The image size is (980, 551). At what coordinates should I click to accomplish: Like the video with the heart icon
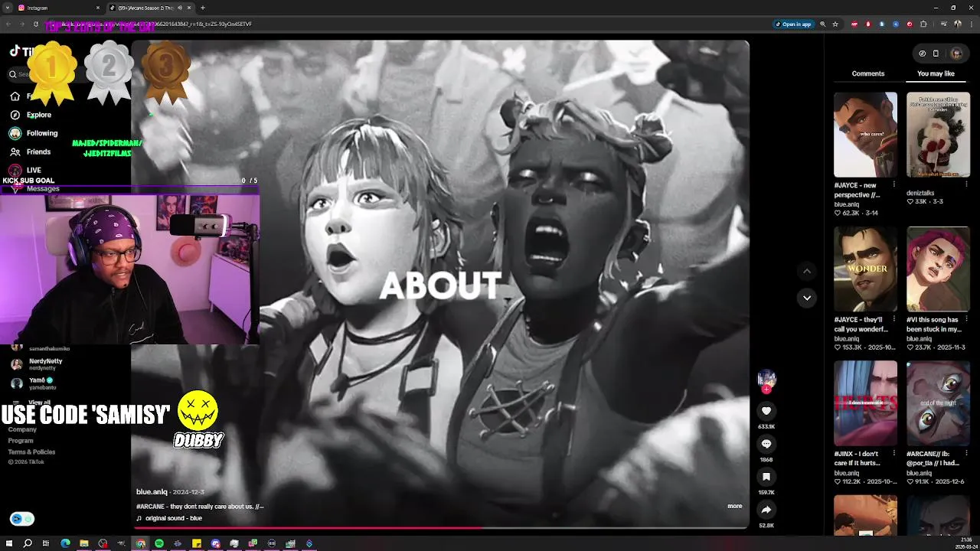(766, 411)
